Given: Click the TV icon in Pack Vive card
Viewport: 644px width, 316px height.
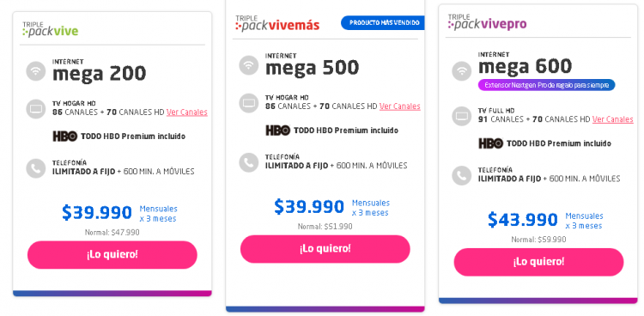Looking at the screenshot, I should [x=36, y=109].
